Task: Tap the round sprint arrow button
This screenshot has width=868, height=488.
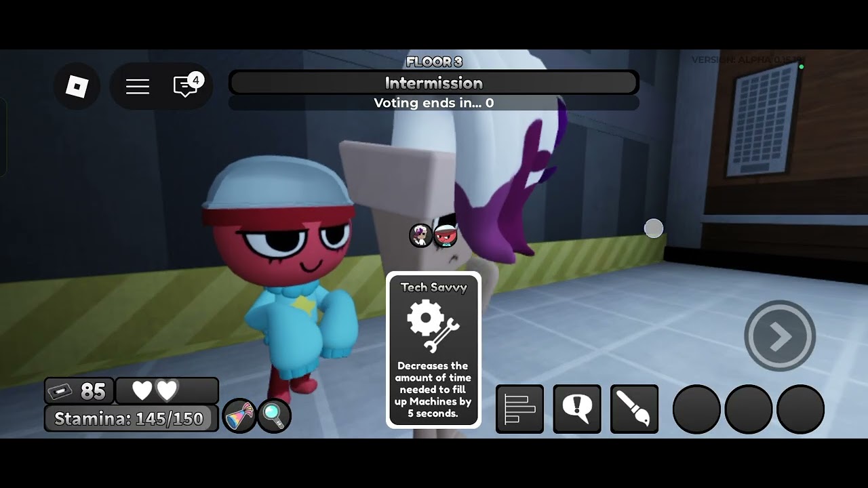Action: (x=780, y=335)
